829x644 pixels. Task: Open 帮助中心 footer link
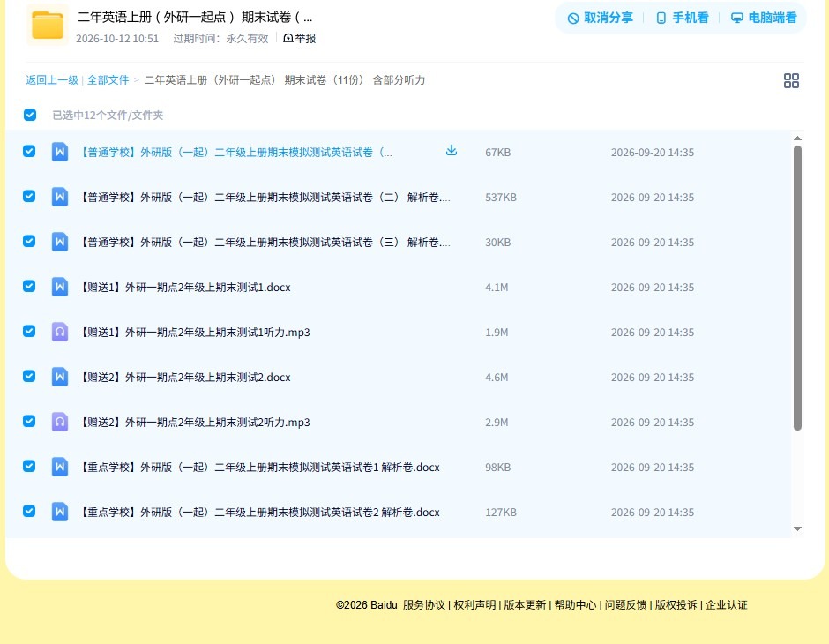coord(575,605)
